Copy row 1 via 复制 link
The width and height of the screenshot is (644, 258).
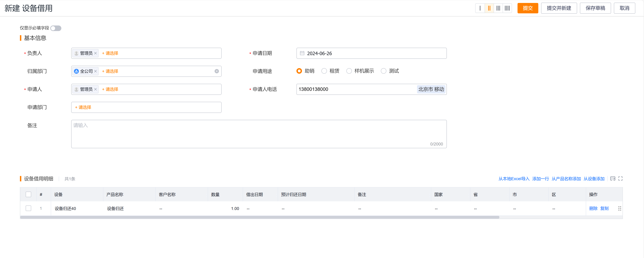[604, 208]
